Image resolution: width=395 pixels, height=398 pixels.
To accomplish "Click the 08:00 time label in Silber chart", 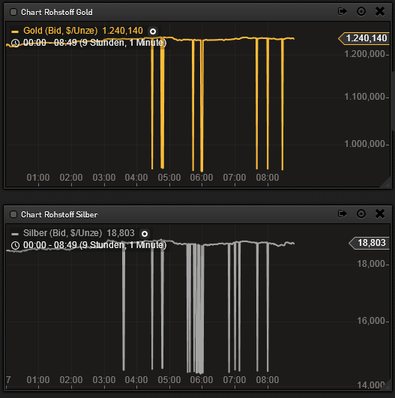I will pos(267,380).
